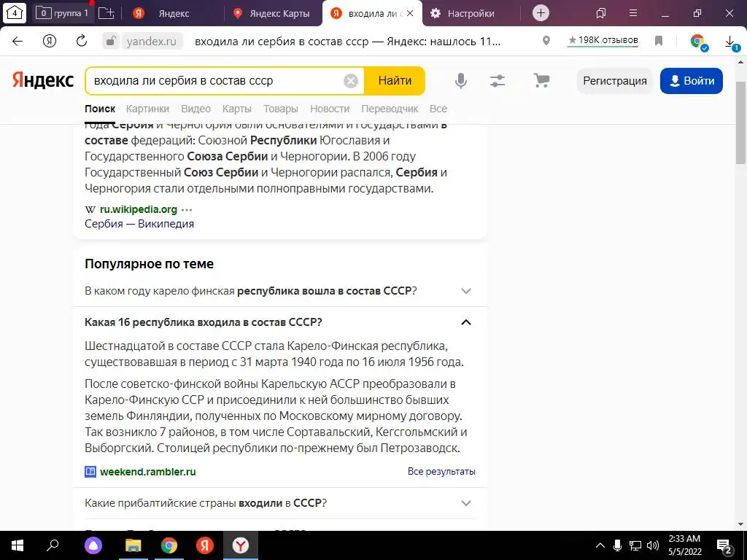Click the Яндекс logo
Image resolution: width=747 pixels, height=560 pixels.
coord(43,80)
